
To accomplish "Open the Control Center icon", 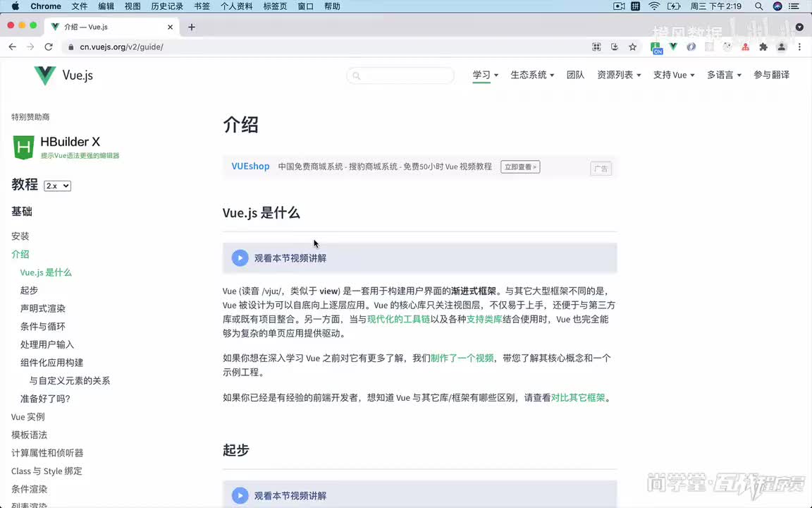I will [x=794, y=6].
